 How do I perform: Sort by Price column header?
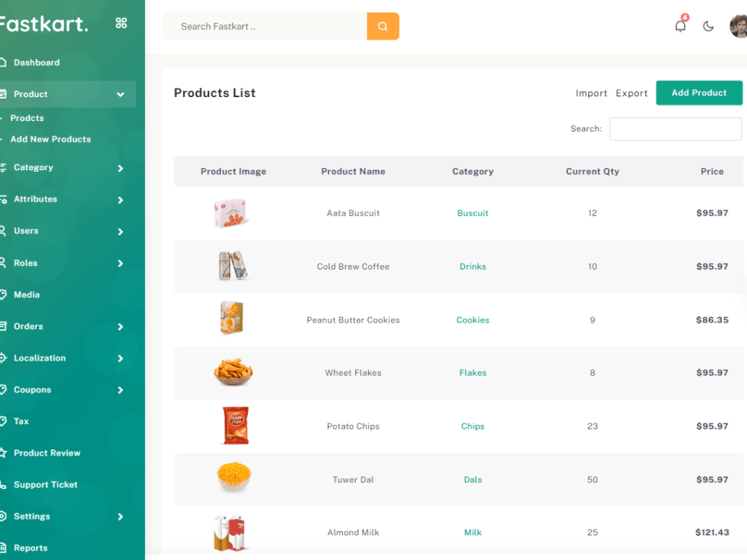point(712,172)
